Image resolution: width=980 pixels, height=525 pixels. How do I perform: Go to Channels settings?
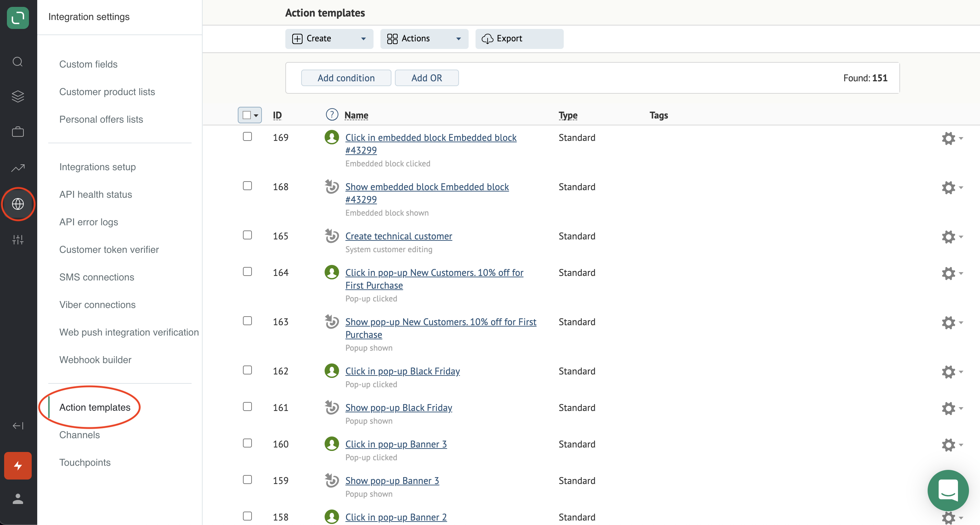[80, 435]
